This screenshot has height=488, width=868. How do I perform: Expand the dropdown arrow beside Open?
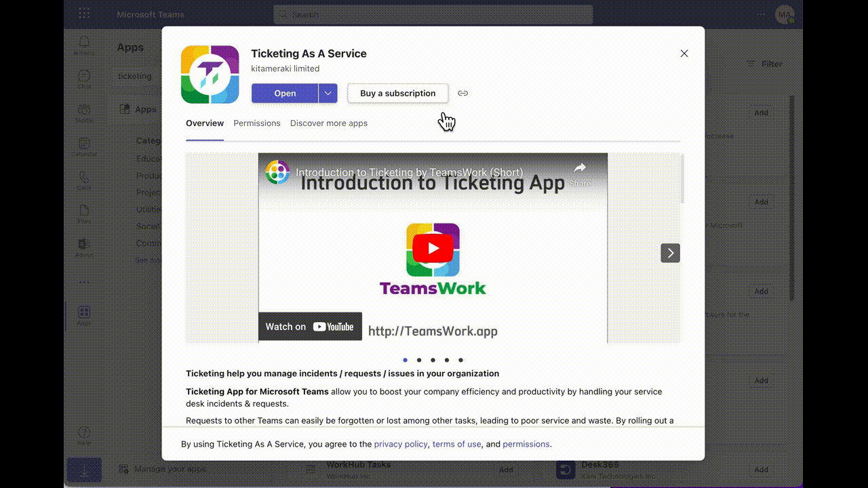328,94
